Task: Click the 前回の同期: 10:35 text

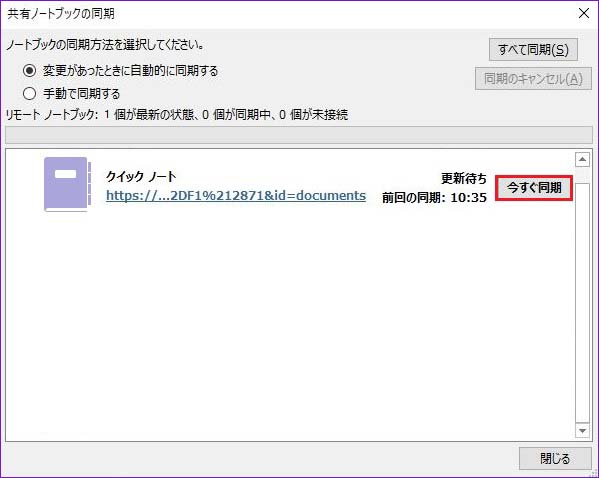Action: click(434, 198)
